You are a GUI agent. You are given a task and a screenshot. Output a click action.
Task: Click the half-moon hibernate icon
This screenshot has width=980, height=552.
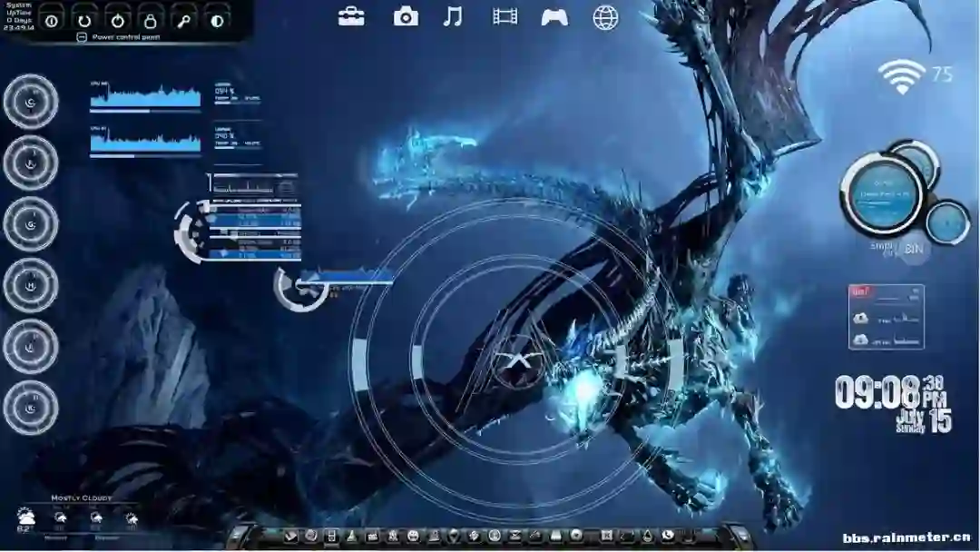[217, 21]
